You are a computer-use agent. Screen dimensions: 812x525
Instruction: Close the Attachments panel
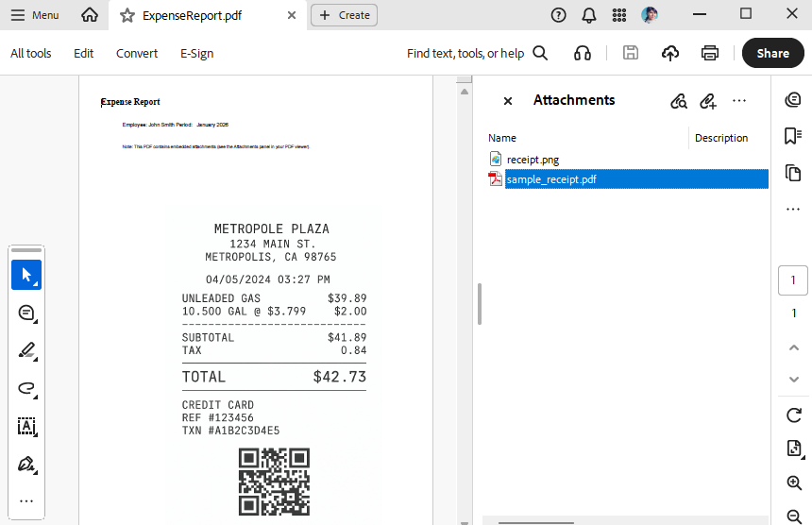508,101
